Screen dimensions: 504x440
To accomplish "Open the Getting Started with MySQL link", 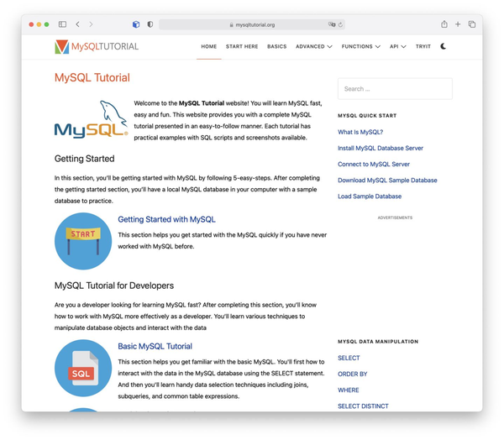I will tap(166, 219).
